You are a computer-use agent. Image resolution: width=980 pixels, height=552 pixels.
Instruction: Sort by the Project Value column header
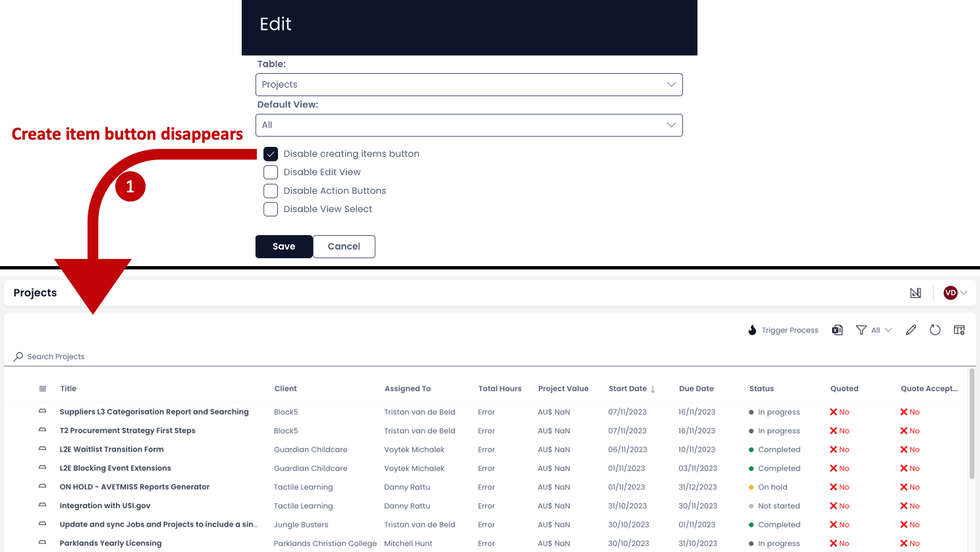[563, 389]
